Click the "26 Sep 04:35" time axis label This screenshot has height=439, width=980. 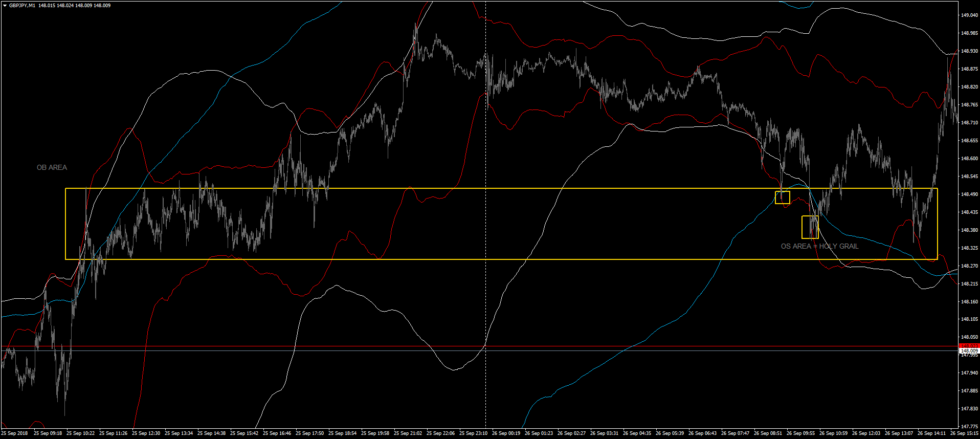point(637,433)
